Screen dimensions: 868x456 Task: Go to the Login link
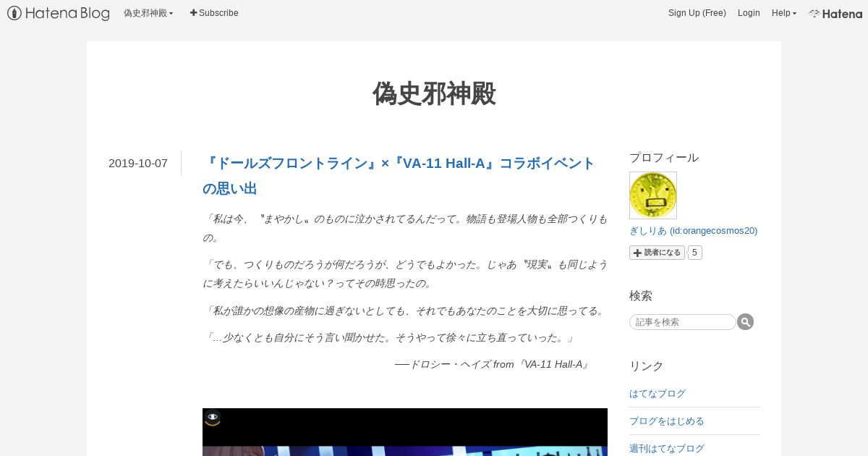click(749, 13)
